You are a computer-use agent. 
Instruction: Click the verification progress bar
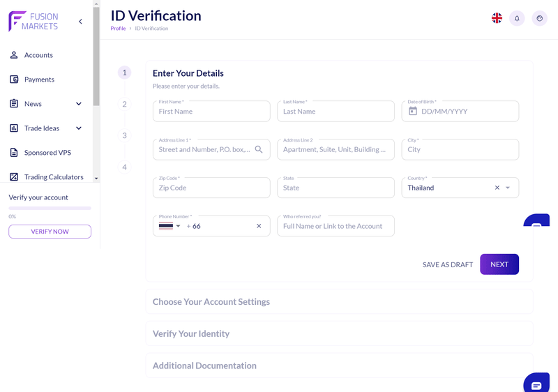pos(50,208)
